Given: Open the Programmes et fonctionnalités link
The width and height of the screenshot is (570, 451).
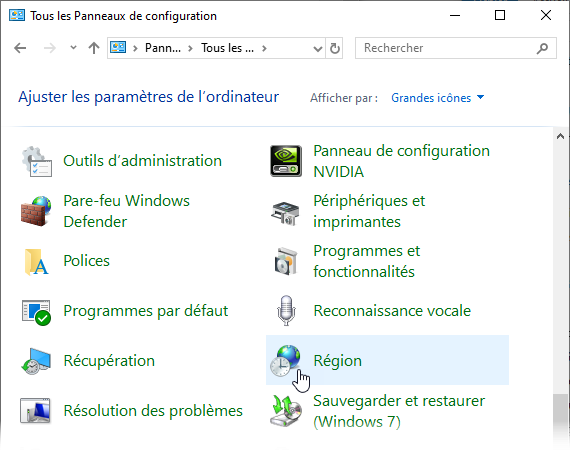Looking at the screenshot, I should tap(366, 261).
